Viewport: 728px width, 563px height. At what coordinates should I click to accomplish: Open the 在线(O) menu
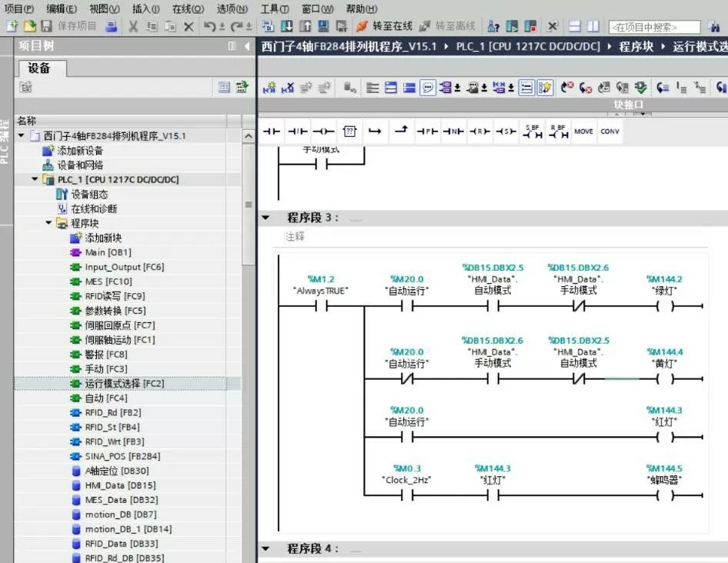(188, 8)
